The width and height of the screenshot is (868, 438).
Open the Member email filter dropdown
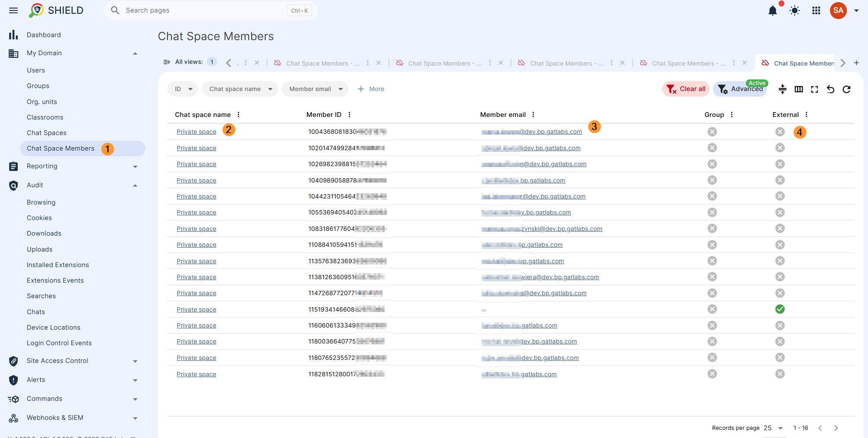[315, 89]
